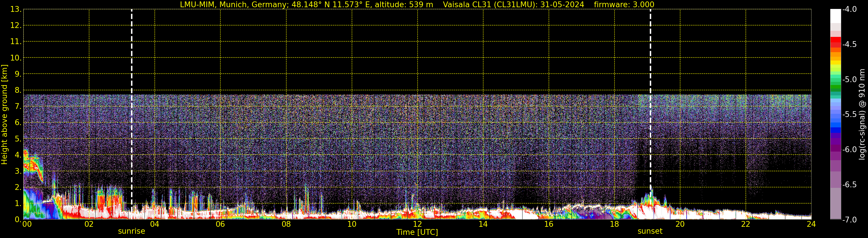Click height axis tick label '0.'

coord(18,220)
